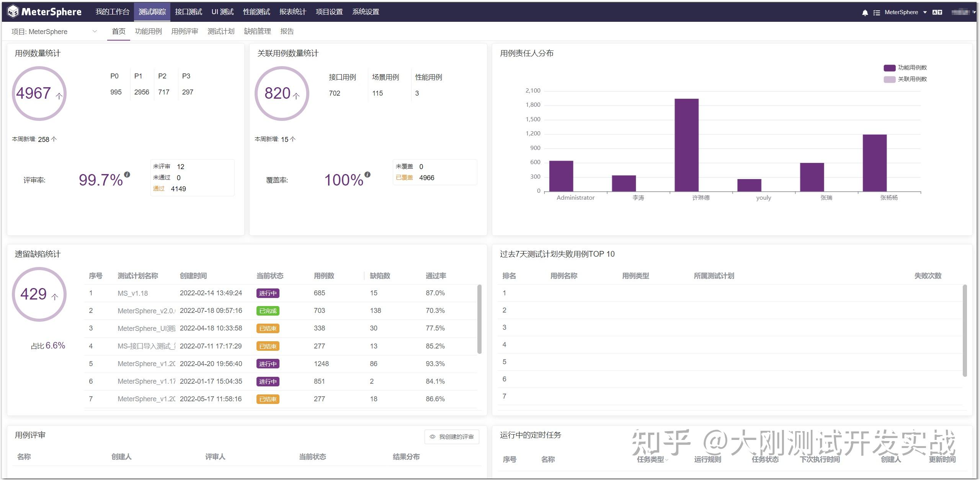The width and height of the screenshot is (980, 482).
Task: Click the 429 defects count circle
Action: 39,294
